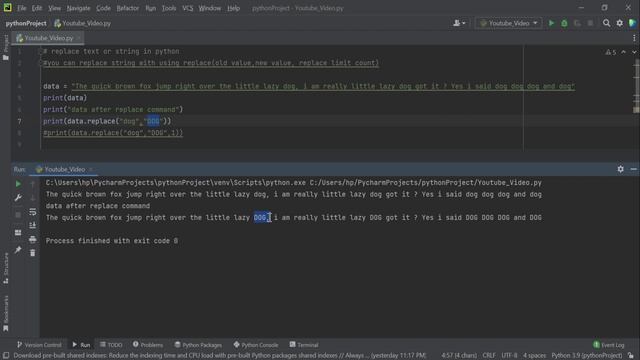Screen dimensions: 640x360
Task: Change indent setting 4 spaces
Action: (x=534, y=356)
